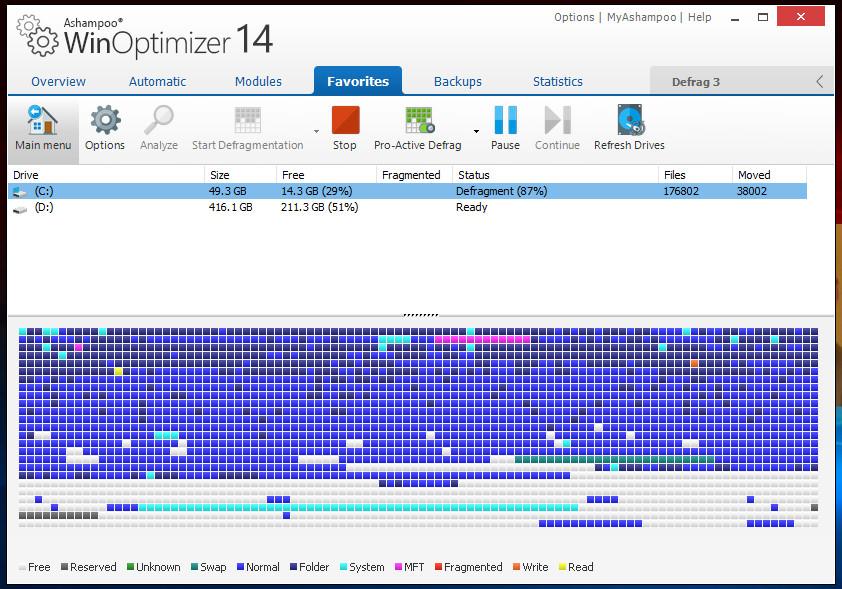Click the MFT legend swatch

pyautogui.click(x=398, y=567)
